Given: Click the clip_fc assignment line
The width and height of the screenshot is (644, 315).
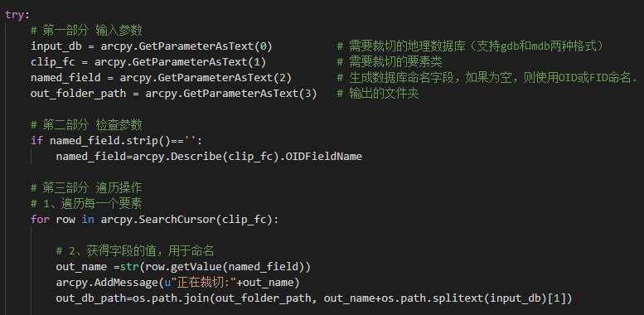Looking at the screenshot, I should click(x=148, y=62).
